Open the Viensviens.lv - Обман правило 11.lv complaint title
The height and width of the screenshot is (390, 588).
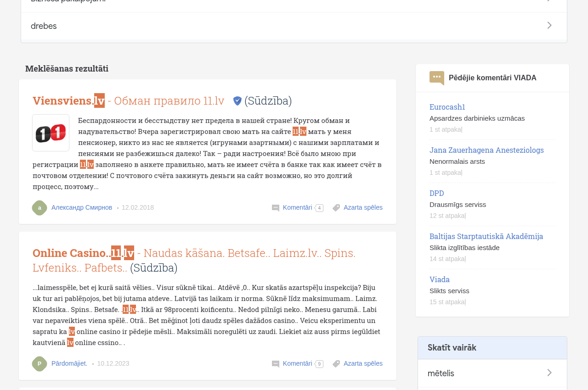(x=129, y=100)
